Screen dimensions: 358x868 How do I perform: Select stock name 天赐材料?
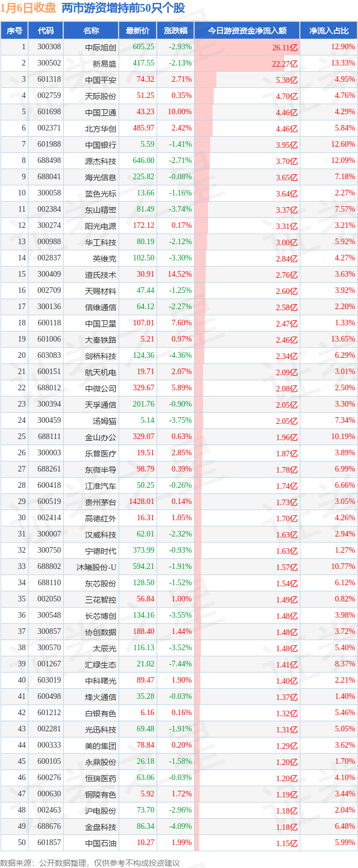click(101, 291)
